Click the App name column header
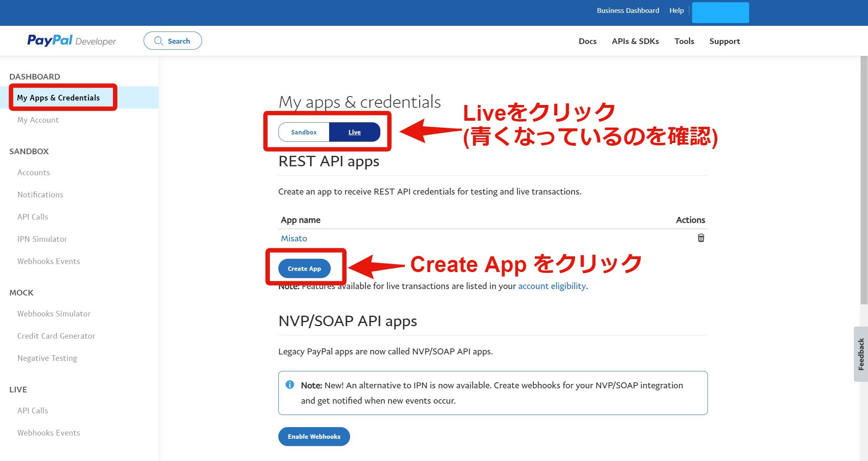868x461 pixels. (x=300, y=220)
